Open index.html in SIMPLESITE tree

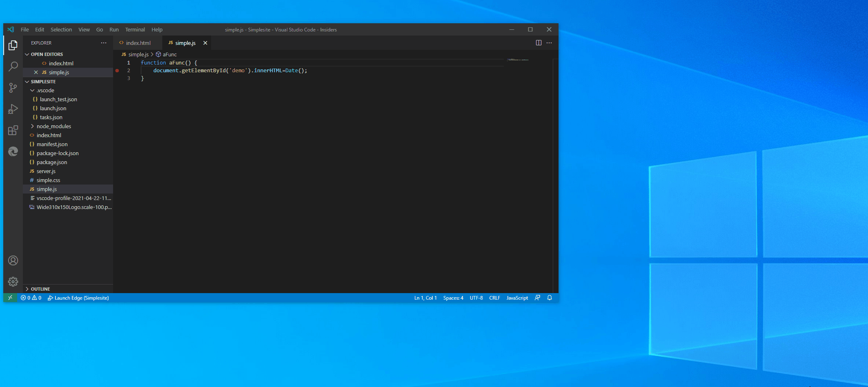pos(68,135)
